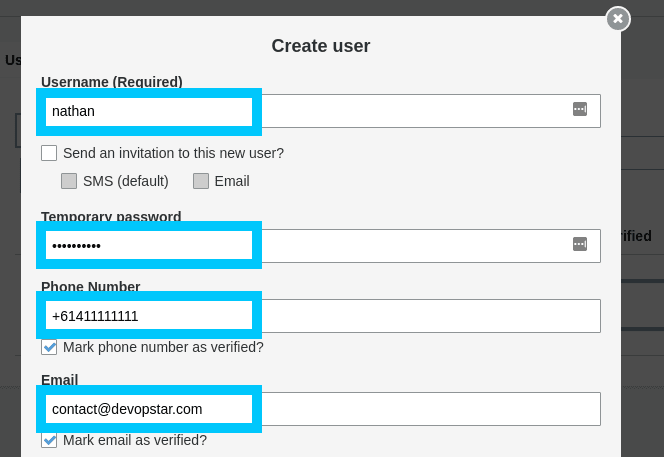The image size is (664, 457).
Task: Click the autofill icon in Temporary password field
Action: 579,244
